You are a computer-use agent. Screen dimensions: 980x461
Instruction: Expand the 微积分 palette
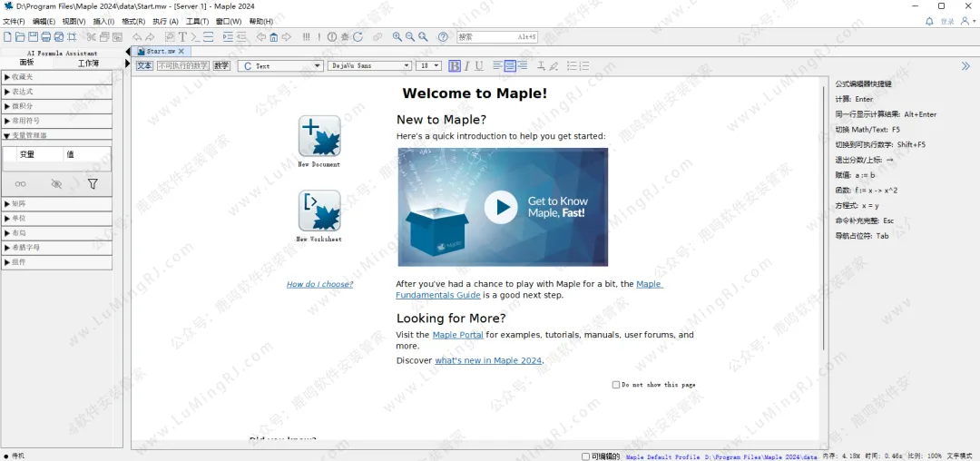click(57, 106)
